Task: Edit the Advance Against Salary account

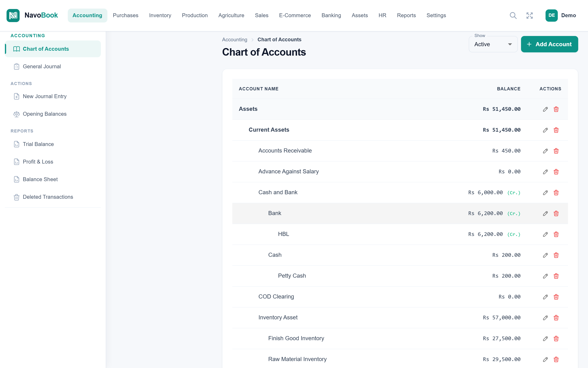Action: click(545, 172)
